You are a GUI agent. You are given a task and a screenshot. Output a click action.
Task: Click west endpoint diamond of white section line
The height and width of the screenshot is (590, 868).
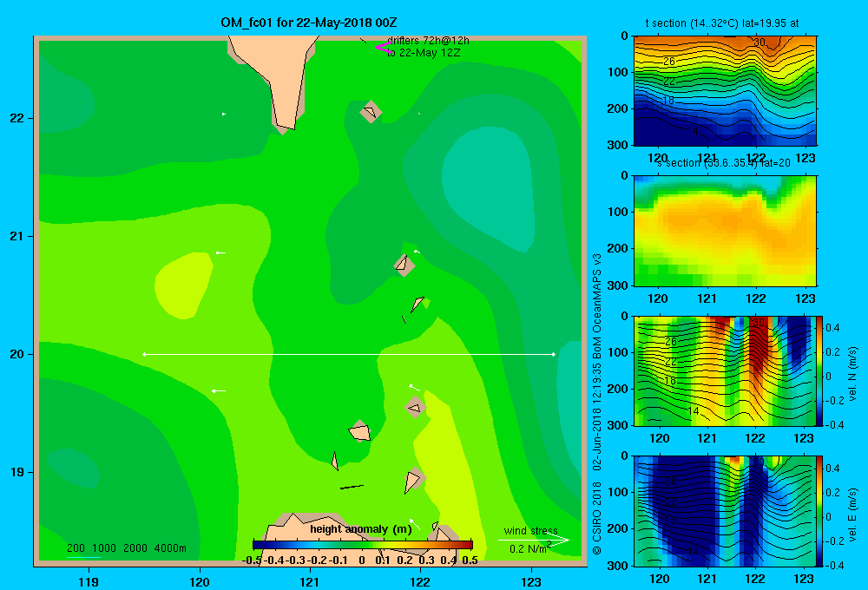[x=144, y=354]
